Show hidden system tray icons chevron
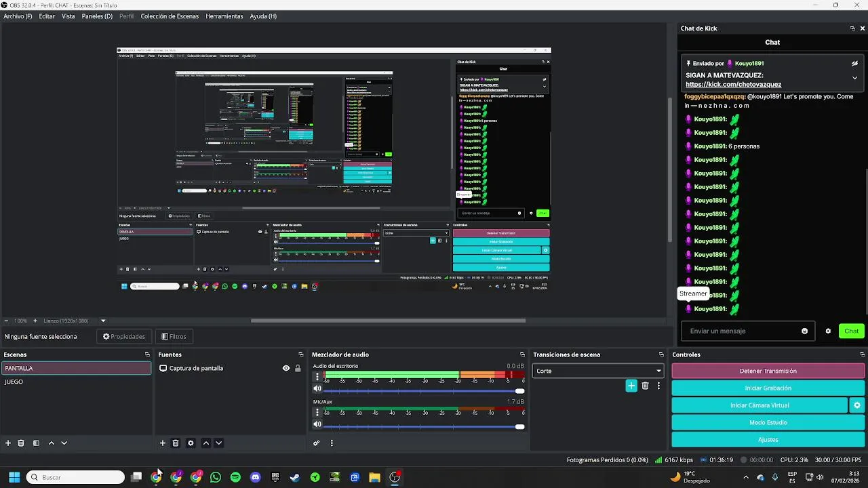This screenshot has height=488, width=868. [x=746, y=477]
